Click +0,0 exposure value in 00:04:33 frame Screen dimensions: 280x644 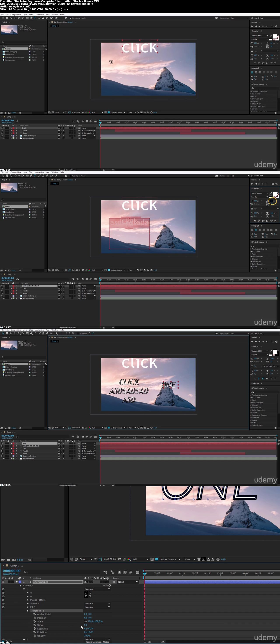pos(223,559)
